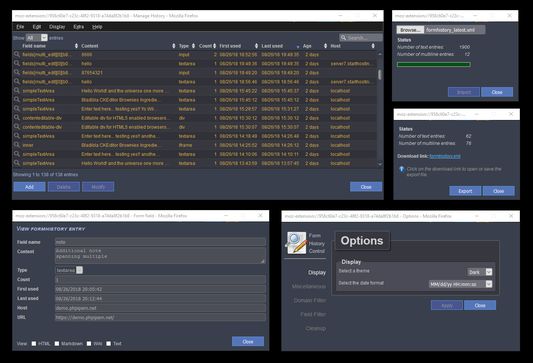
Task: Click the Import button
Action: point(464,92)
